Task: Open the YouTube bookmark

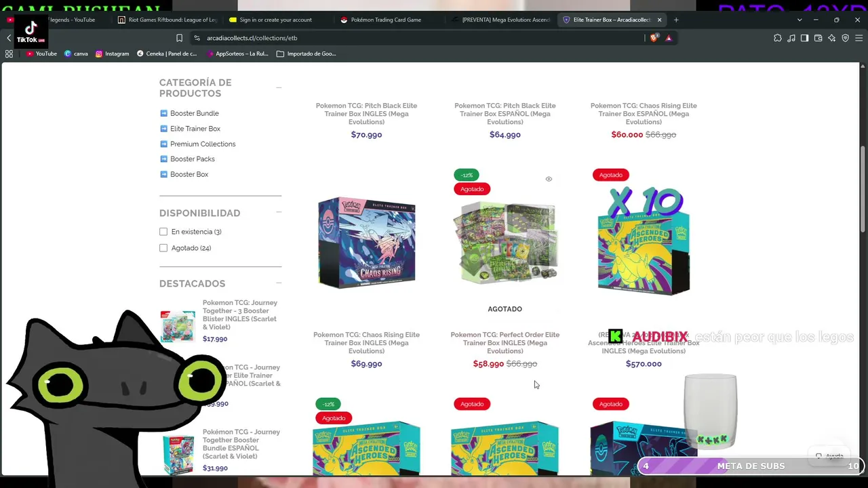Action: point(41,54)
